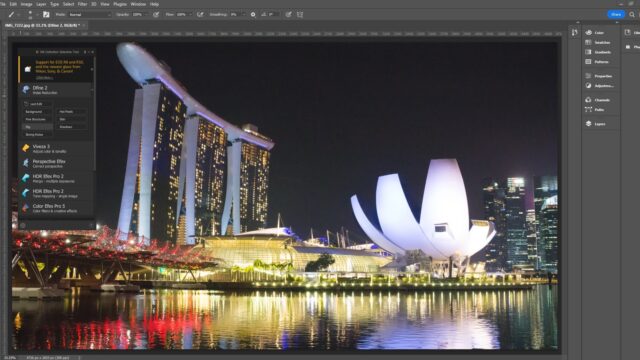Click the Skin preset button
Screen dimensions: 640x360
click(x=72, y=119)
